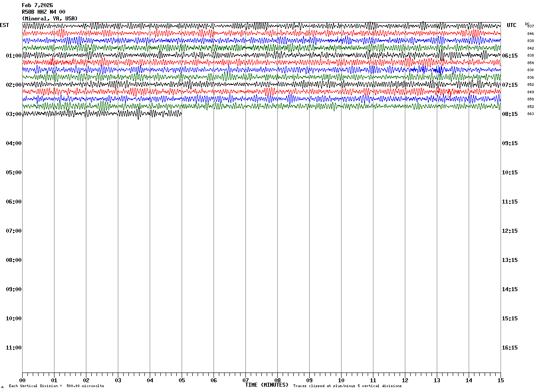Click minute tick label "01" on time axis
The image size is (536, 392).
click(54, 380)
